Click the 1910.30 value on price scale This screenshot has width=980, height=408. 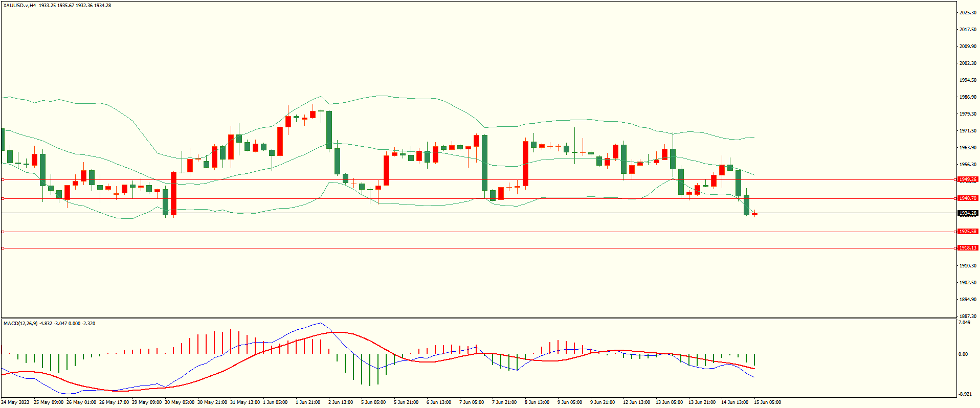coord(968,266)
